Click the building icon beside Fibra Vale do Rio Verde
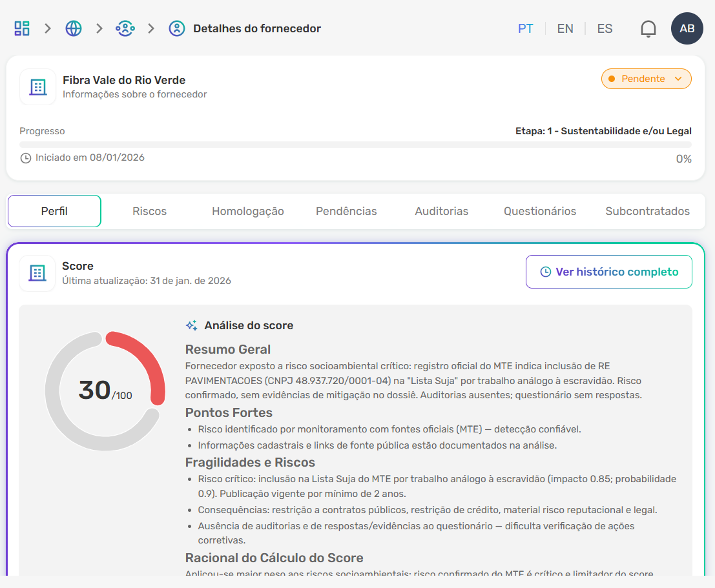 point(38,86)
